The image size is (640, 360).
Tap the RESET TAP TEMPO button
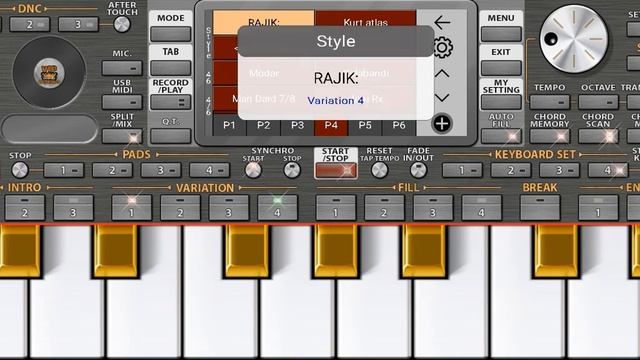(x=380, y=170)
